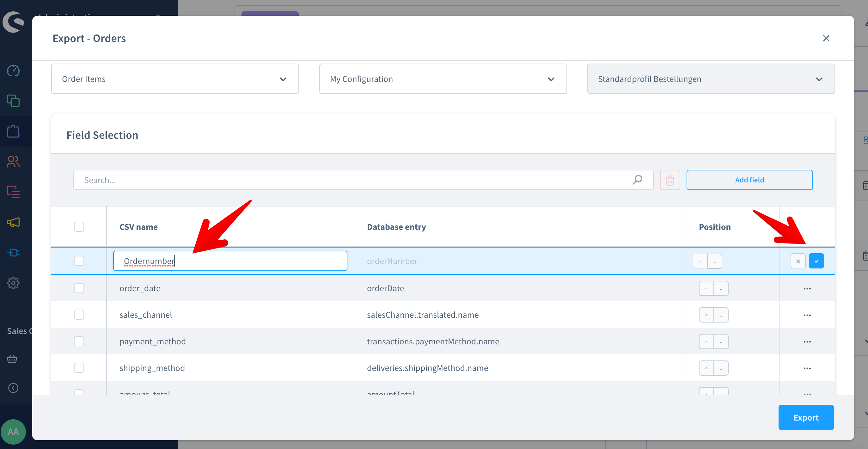This screenshot has height=449, width=868.
Task: Move payment_method row down
Action: click(x=721, y=341)
